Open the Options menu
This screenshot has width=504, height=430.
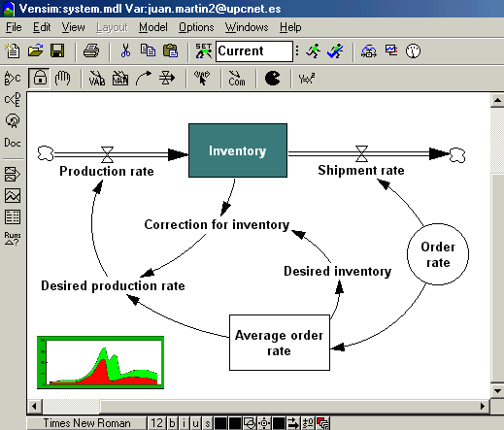[x=196, y=27]
